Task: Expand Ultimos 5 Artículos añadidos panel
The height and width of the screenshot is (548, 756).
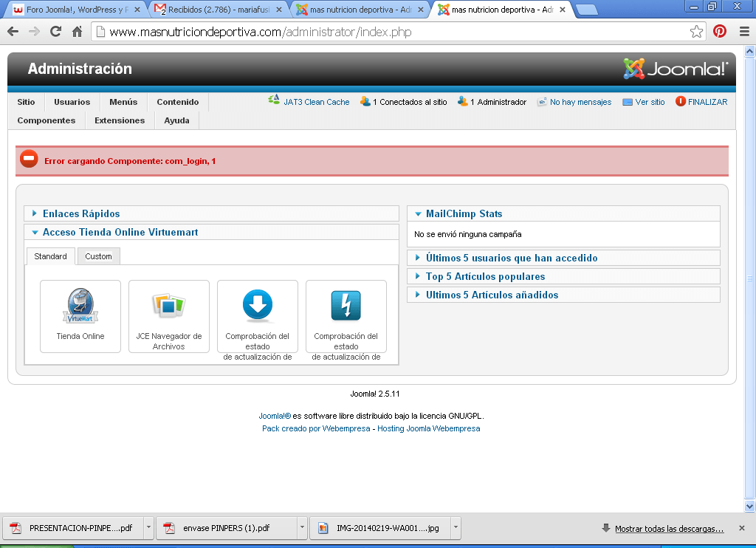Action: click(563, 295)
